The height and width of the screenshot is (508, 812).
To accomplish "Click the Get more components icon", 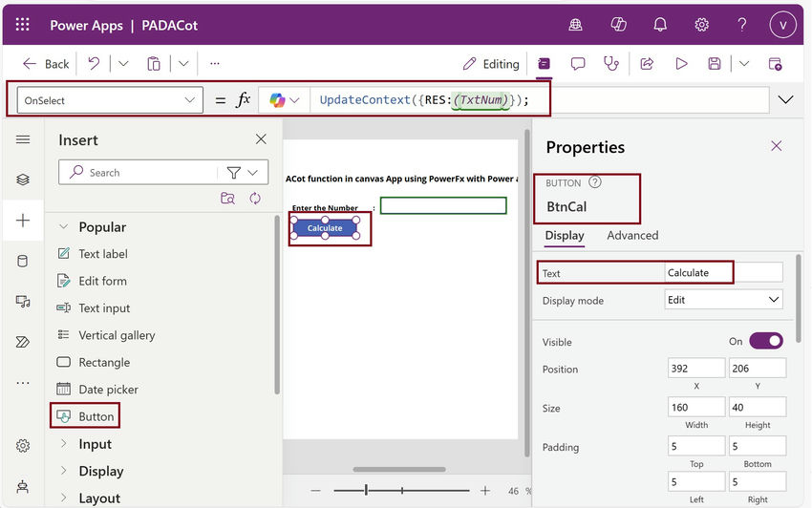I will point(227,199).
